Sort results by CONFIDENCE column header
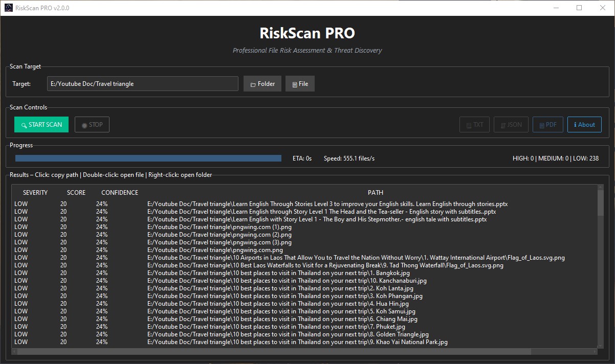 [120, 193]
